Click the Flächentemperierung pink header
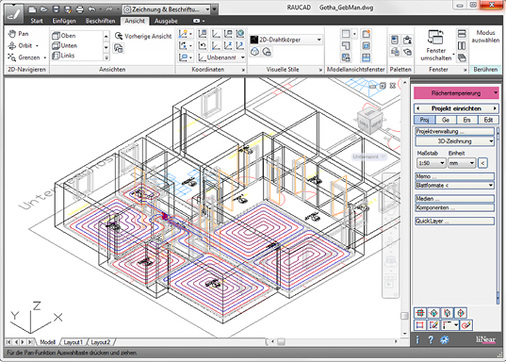The height and width of the screenshot is (362, 506). click(456, 93)
